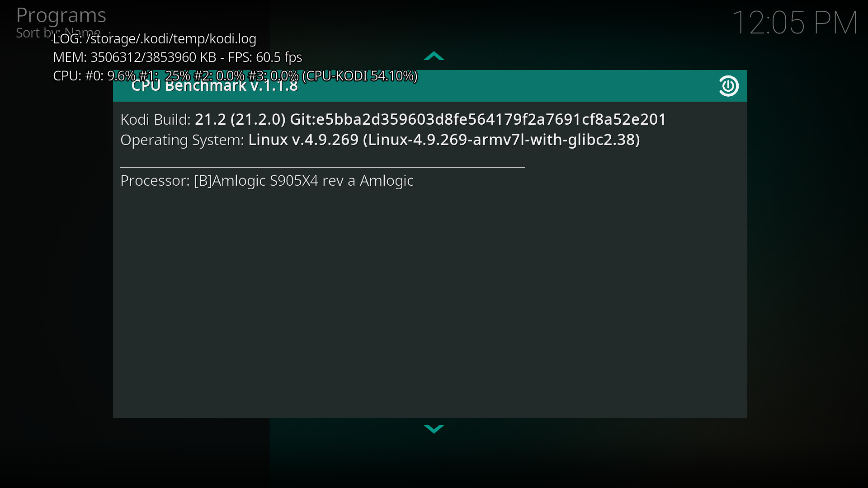Click the Operating System label
Image resolution: width=868 pixels, height=488 pixels.
point(182,140)
